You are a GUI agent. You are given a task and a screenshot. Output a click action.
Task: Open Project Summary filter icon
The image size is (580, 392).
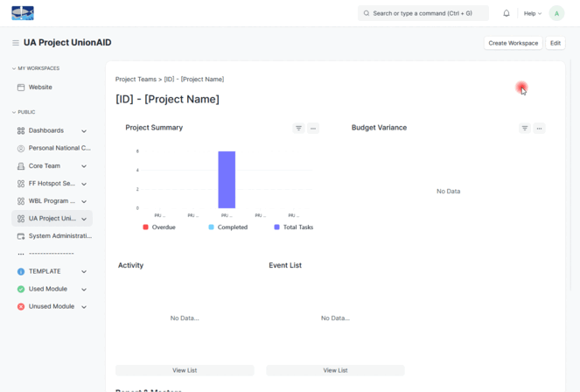(298, 129)
